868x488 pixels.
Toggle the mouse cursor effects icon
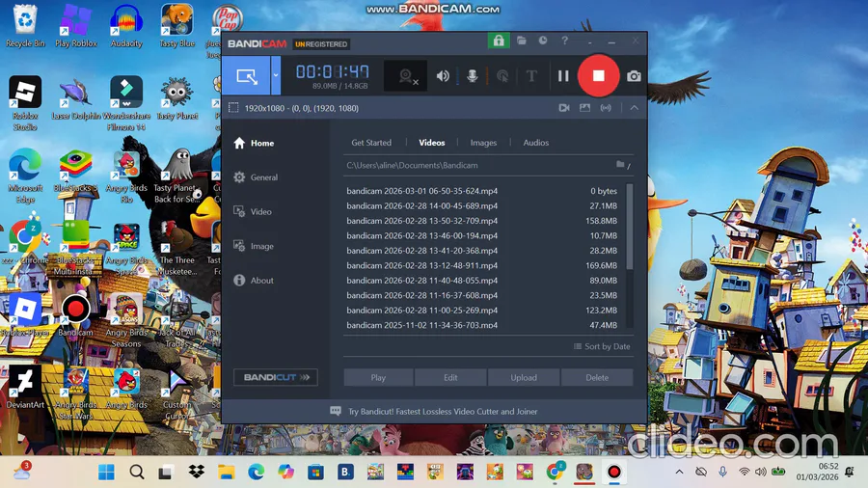502,76
